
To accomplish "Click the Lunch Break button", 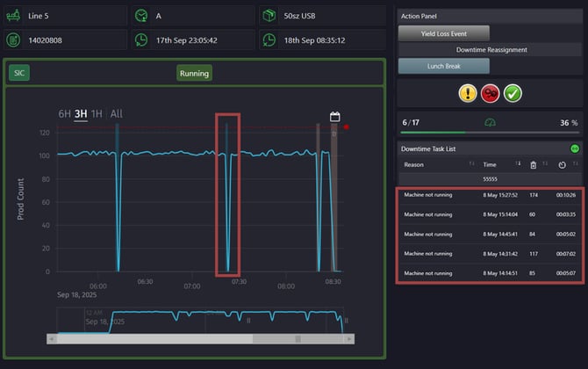I will coord(443,66).
